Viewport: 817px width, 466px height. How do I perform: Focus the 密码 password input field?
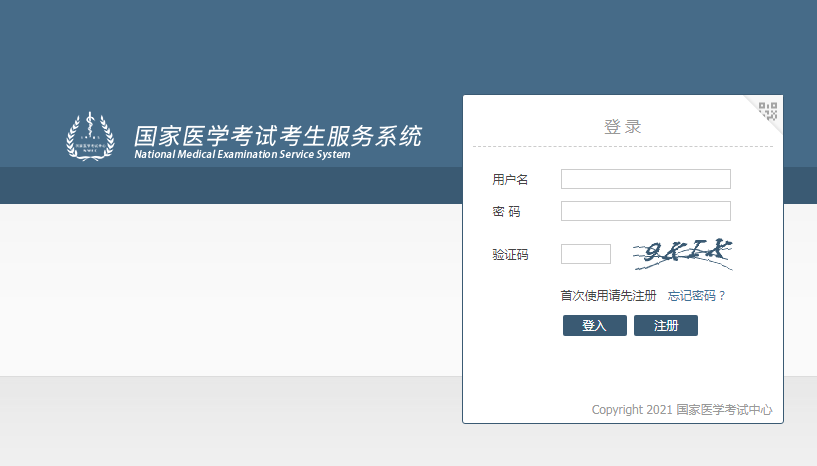(645, 211)
